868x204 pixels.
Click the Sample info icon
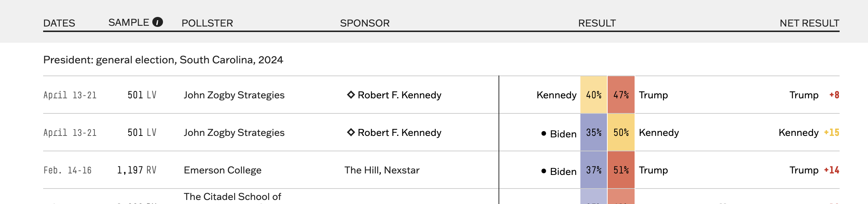pyautogui.click(x=157, y=22)
